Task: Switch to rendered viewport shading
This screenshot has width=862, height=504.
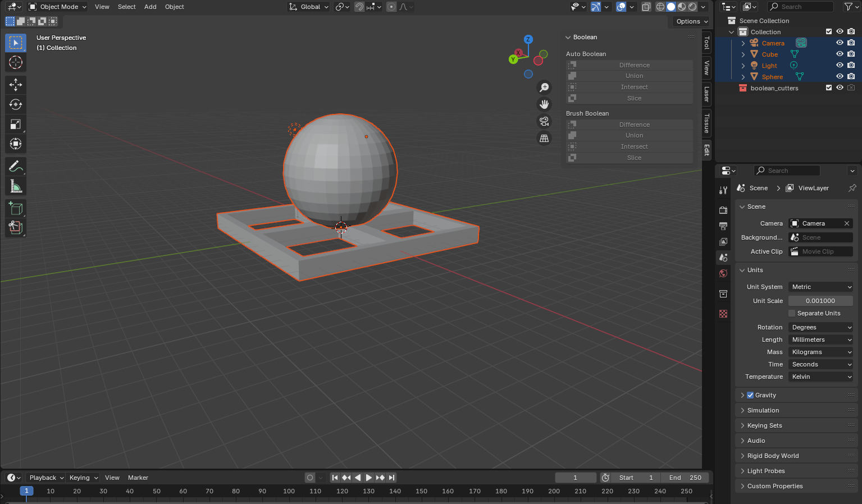Action: click(x=692, y=7)
